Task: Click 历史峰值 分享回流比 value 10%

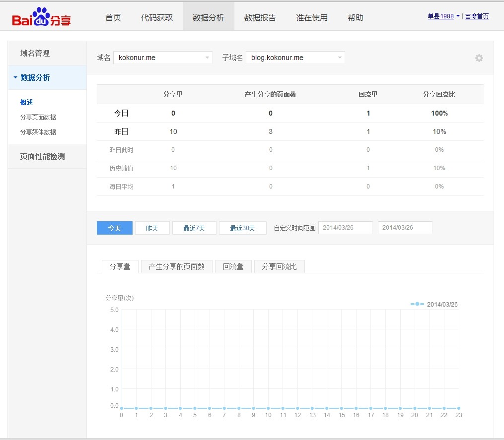Action: point(439,168)
